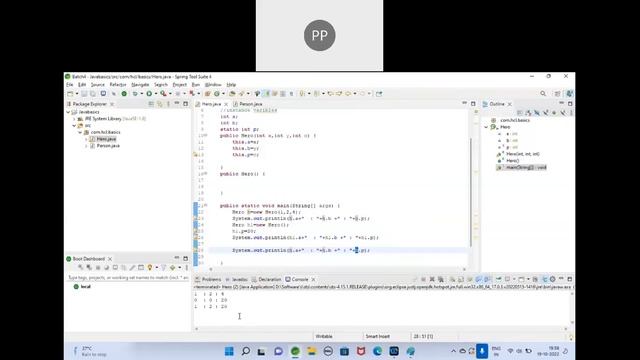Toggle Sort in Outline toolbar
Image resolution: width=640 pixels, height=360 pixels.
coord(528,112)
